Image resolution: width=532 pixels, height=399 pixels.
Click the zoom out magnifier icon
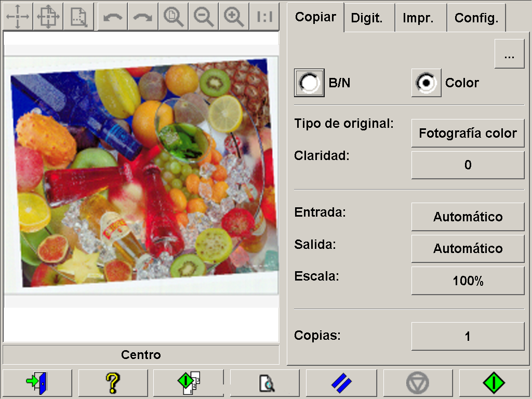pos(203,16)
